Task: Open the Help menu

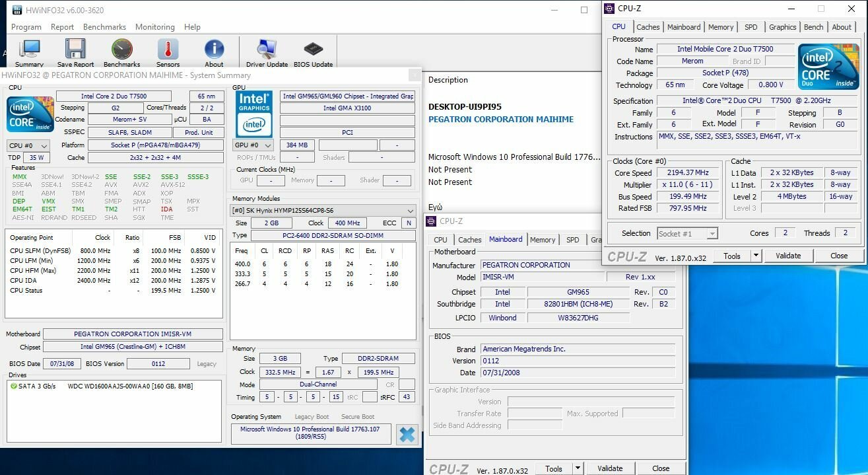Action: click(x=192, y=27)
